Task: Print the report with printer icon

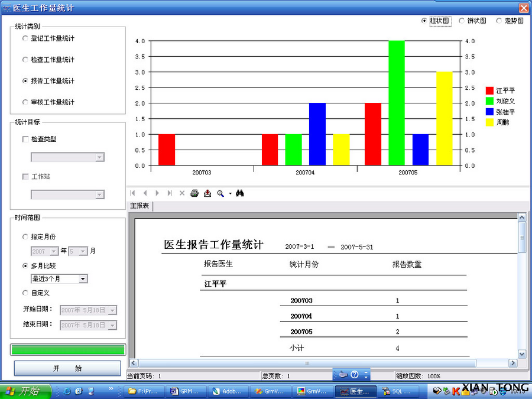Action: tap(194, 193)
